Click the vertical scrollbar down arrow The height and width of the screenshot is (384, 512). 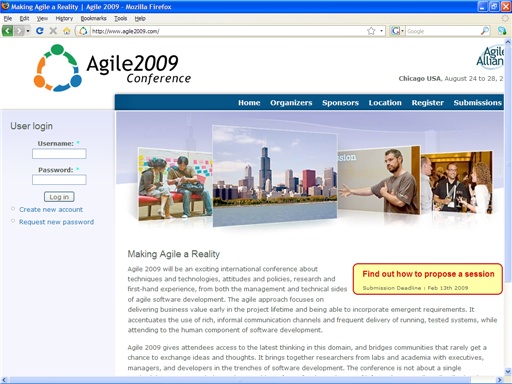pyautogui.click(x=508, y=371)
